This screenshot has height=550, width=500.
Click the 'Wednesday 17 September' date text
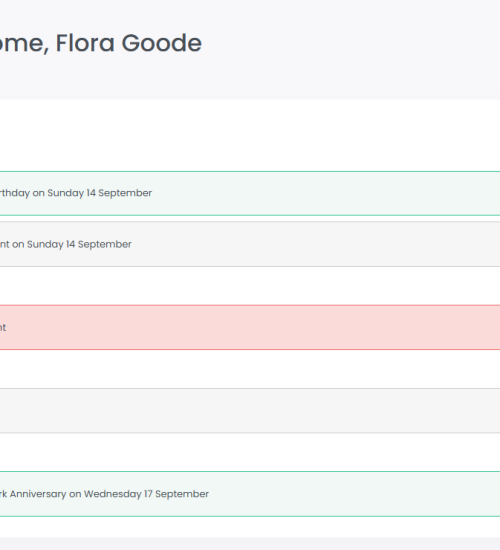146,494
